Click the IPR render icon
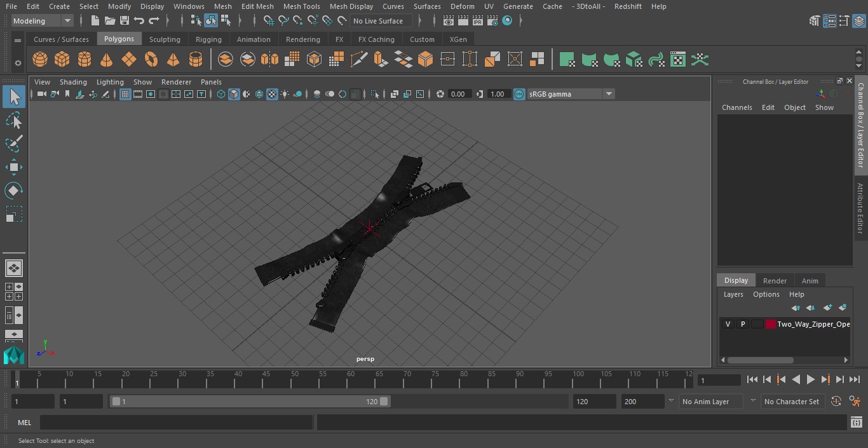Screen dimensions: 868x448 tap(477, 21)
